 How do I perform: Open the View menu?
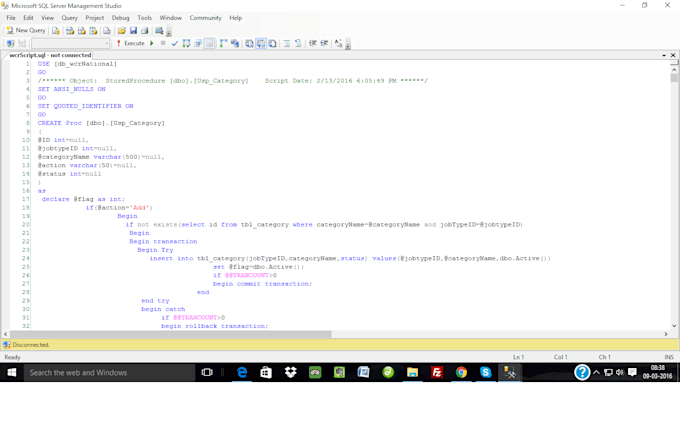point(47,18)
